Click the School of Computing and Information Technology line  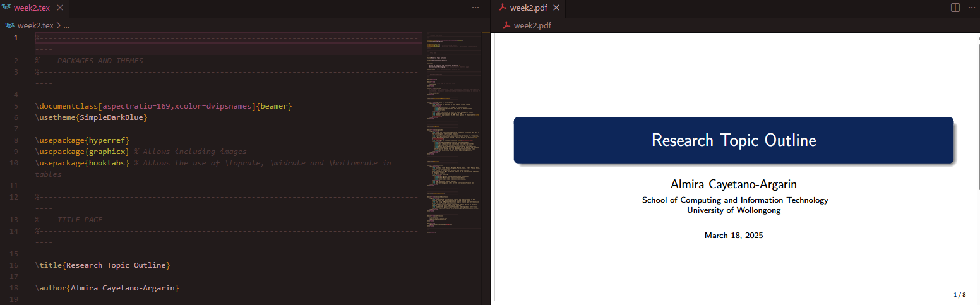735,200
